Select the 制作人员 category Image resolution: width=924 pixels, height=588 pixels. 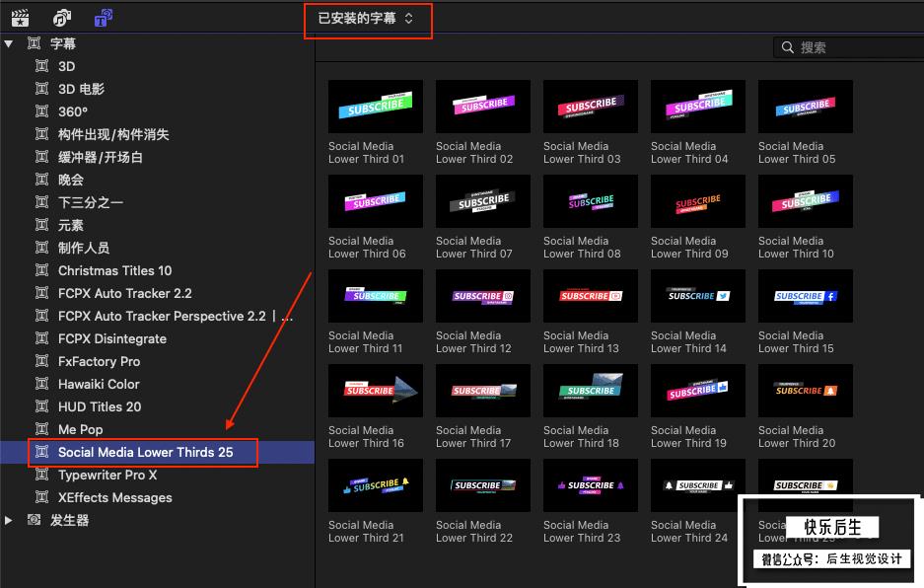point(84,248)
